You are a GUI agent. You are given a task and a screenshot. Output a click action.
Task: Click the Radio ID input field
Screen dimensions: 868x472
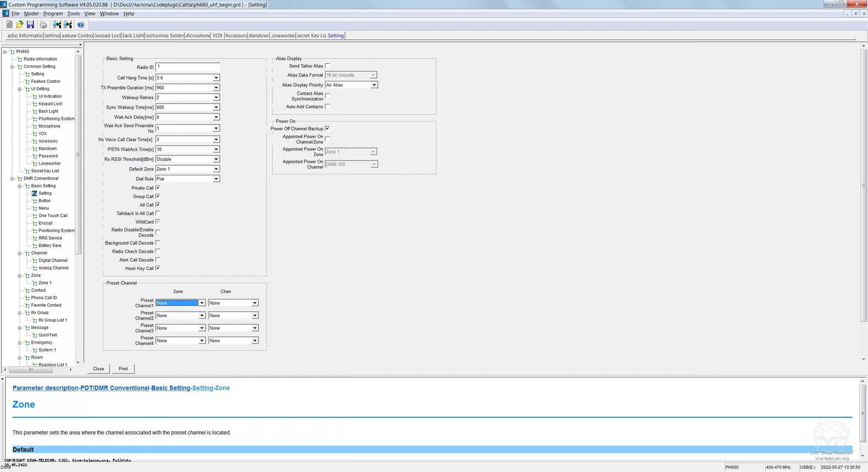(x=188, y=67)
